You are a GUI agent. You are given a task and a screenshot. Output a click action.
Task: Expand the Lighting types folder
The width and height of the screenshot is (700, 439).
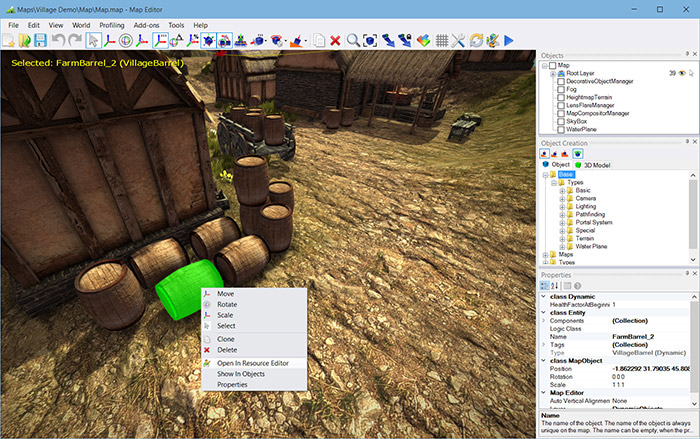point(562,207)
